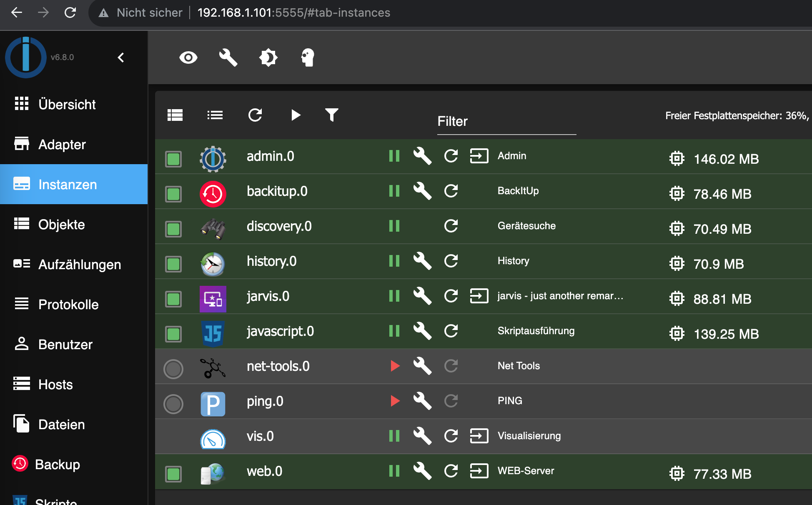Pause the admin.0 instance
Screen dimensions: 812x505
coord(394,156)
